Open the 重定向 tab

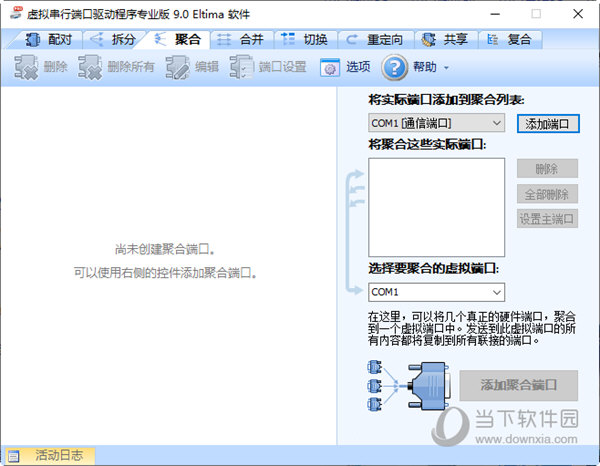coord(377,40)
